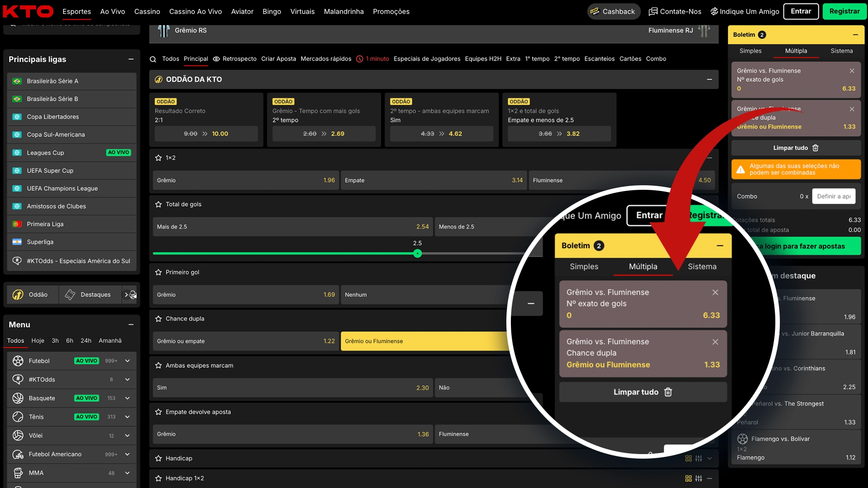The image size is (868, 488).
Task: Open the Aviator nav item
Action: (x=242, y=12)
